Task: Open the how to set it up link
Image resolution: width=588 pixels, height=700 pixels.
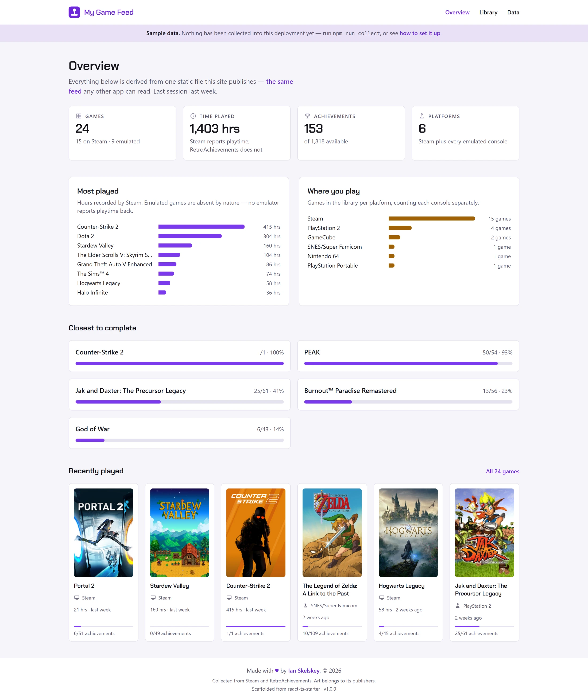Action: pyautogui.click(x=420, y=33)
